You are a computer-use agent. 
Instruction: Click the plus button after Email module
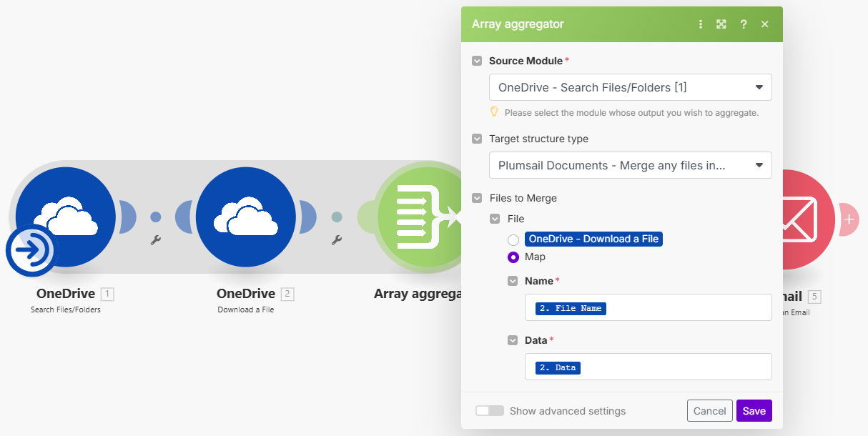coord(849,219)
